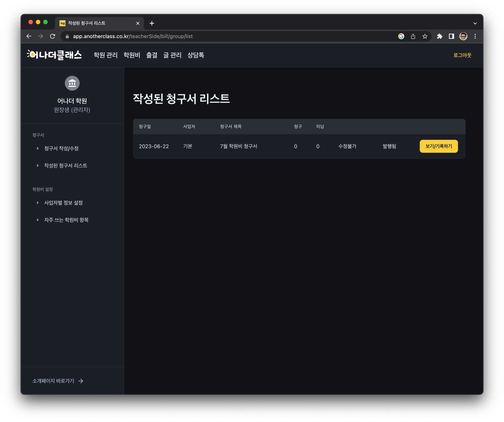Click the 발행됨 status text
Viewport: 504px width, 422px height.
pyautogui.click(x=389, y=146)
